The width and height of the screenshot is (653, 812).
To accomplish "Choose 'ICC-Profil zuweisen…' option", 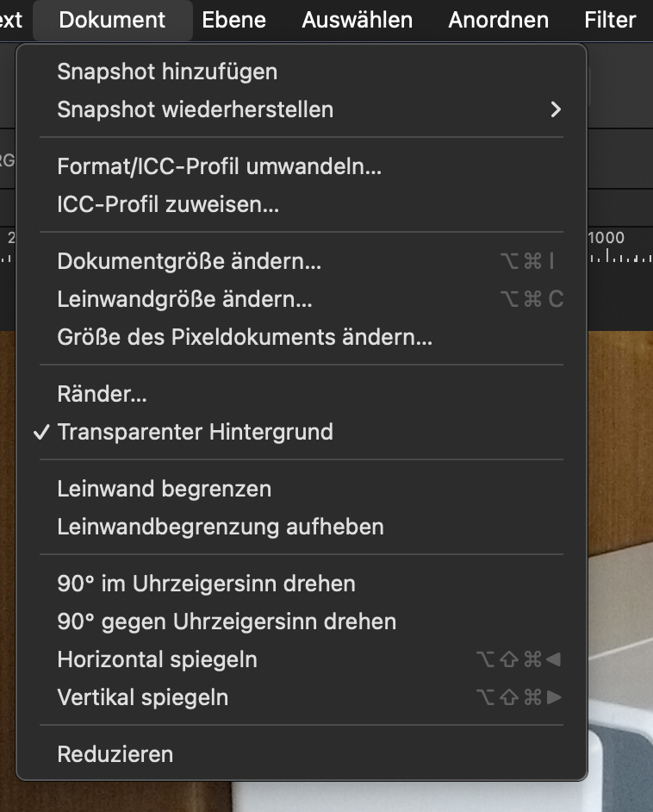I will (168, 204).
